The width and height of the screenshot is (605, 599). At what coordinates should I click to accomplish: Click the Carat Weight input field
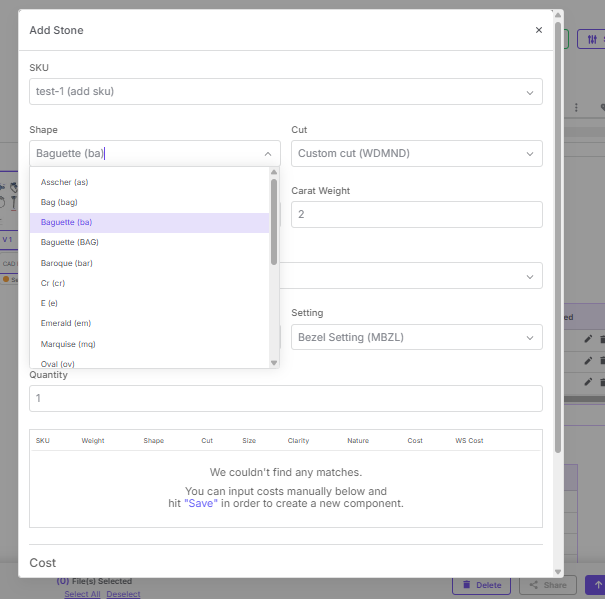click(x=416, y=215)
